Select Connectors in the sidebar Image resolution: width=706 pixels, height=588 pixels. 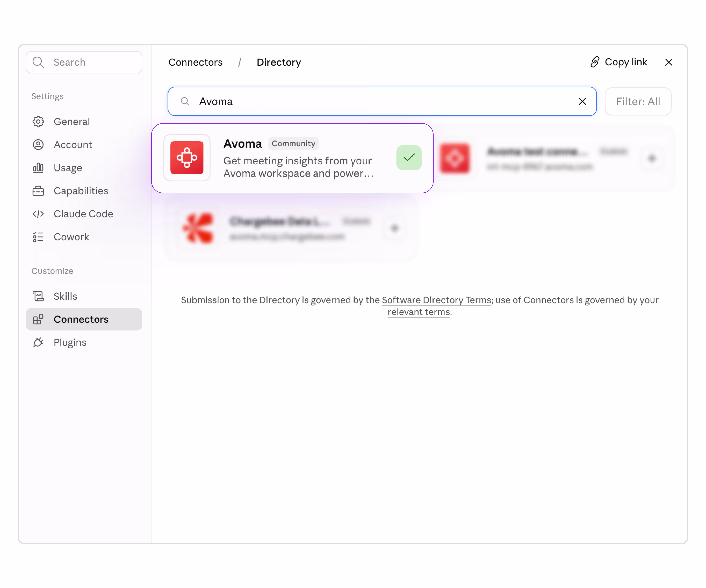click(84, 319)
